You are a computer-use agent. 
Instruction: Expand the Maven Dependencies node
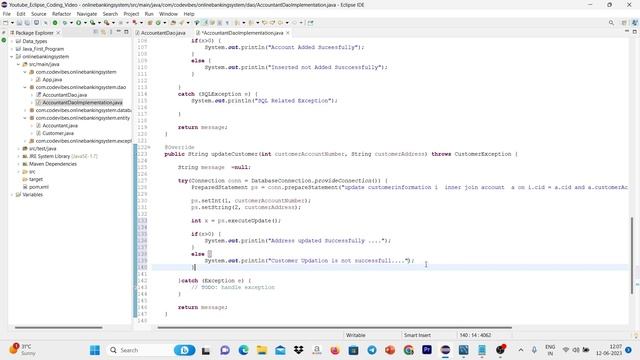click(x=18, y=164)
